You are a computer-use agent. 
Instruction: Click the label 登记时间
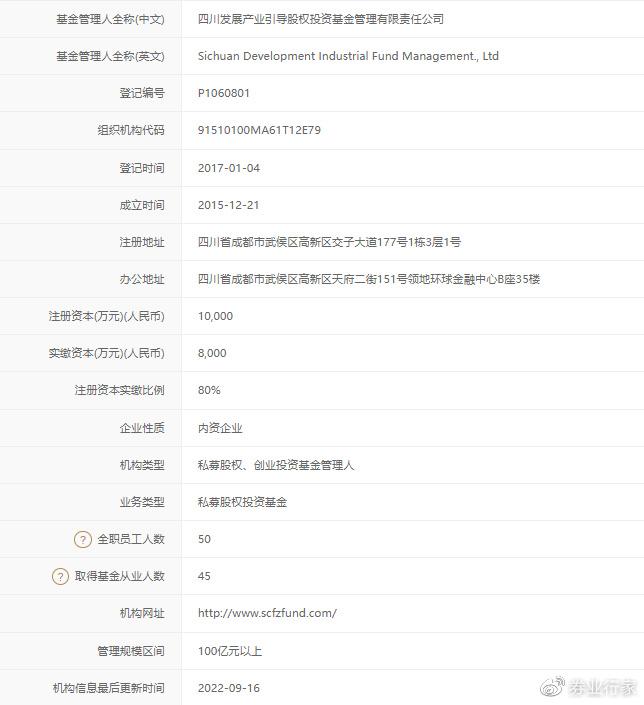[x=142, y=168]
